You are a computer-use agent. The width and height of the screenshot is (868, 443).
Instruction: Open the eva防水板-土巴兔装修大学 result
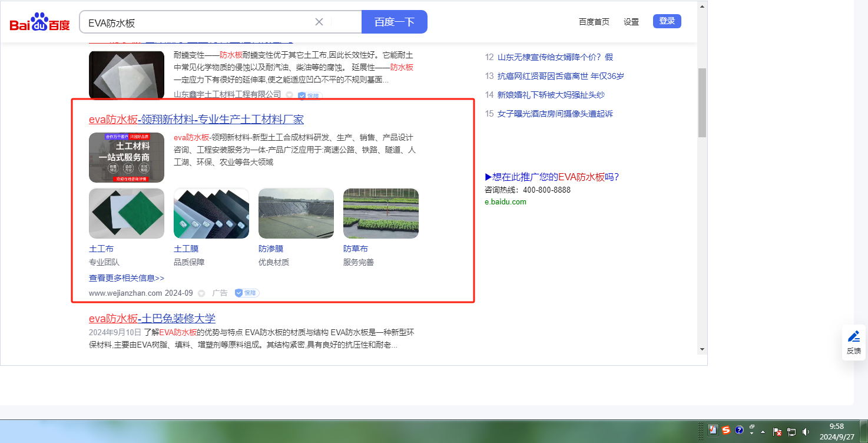[x=152, y=319]
